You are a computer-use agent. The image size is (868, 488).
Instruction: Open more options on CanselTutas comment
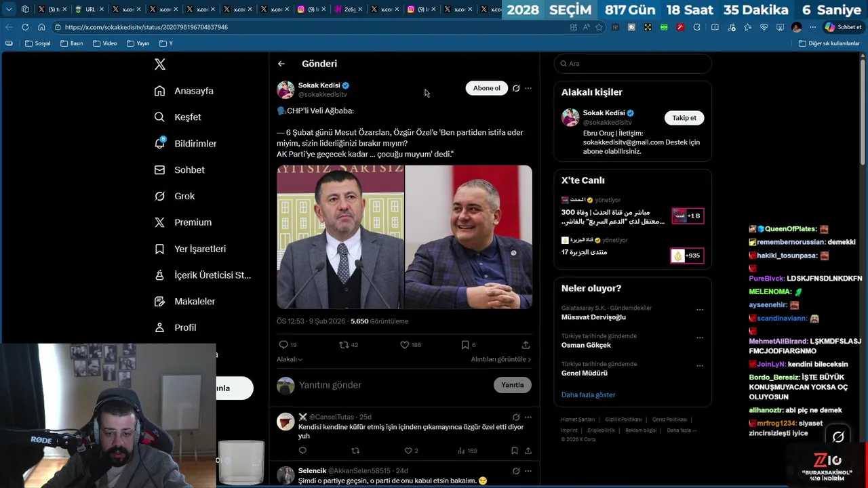click(528, 417)
